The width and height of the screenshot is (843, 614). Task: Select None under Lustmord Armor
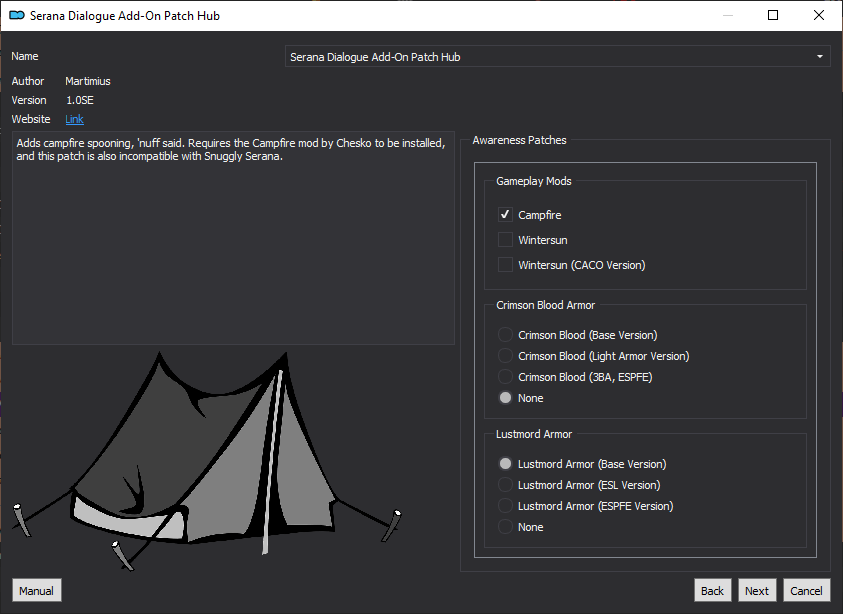tap(505, 527)
